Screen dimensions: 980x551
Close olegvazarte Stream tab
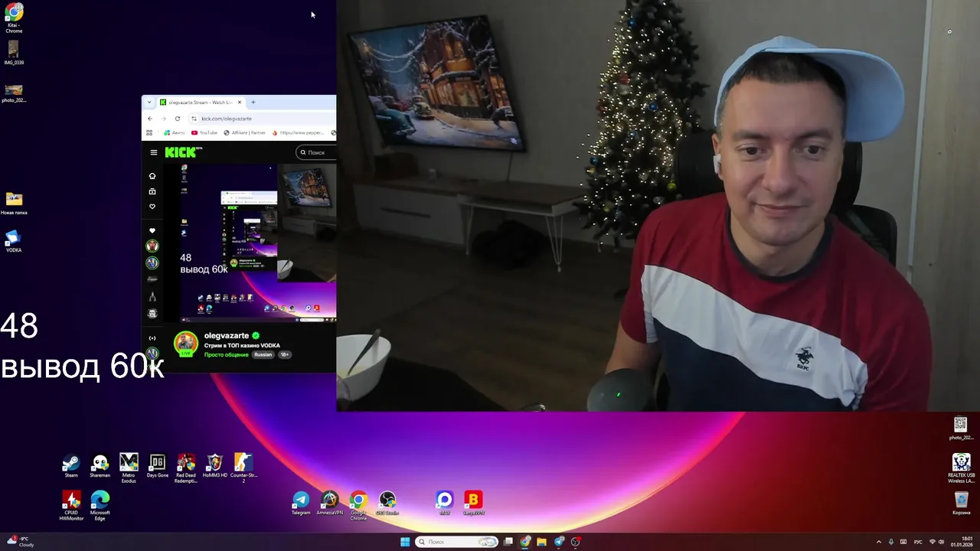[x=240, y=102]
